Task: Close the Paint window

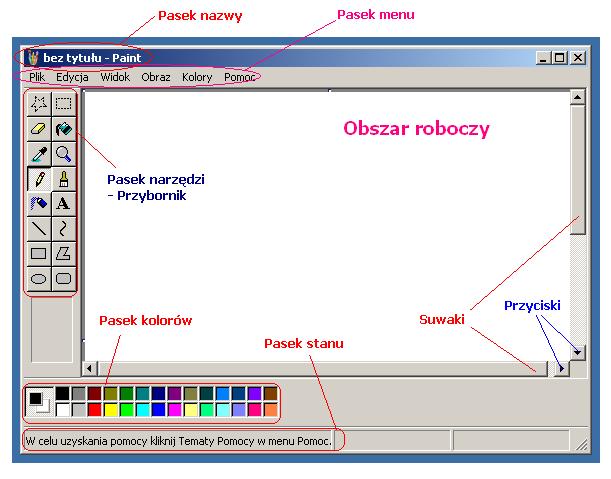Action: tap(578, 58)
